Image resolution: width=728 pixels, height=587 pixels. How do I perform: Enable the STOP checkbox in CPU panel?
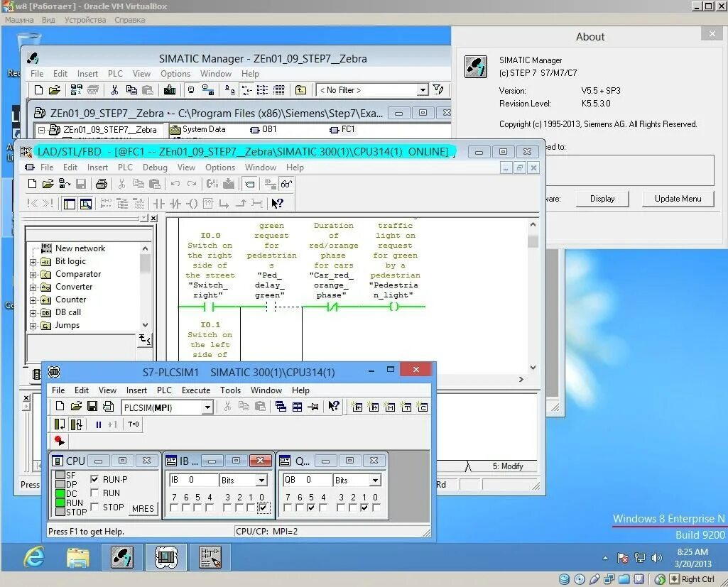pos(94,506)
